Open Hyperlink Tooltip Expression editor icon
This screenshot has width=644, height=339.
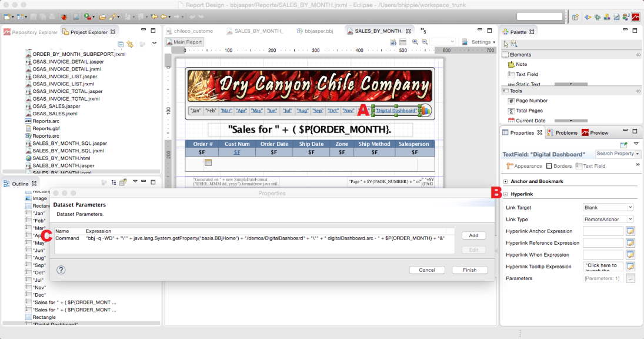click(630, 267)
